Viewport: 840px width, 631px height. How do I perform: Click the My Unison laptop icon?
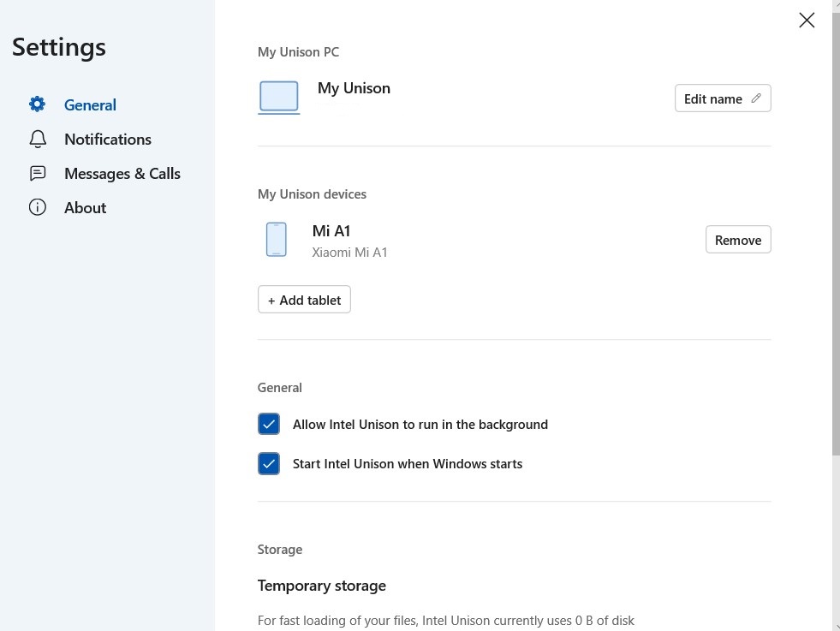tap(278, 98)
